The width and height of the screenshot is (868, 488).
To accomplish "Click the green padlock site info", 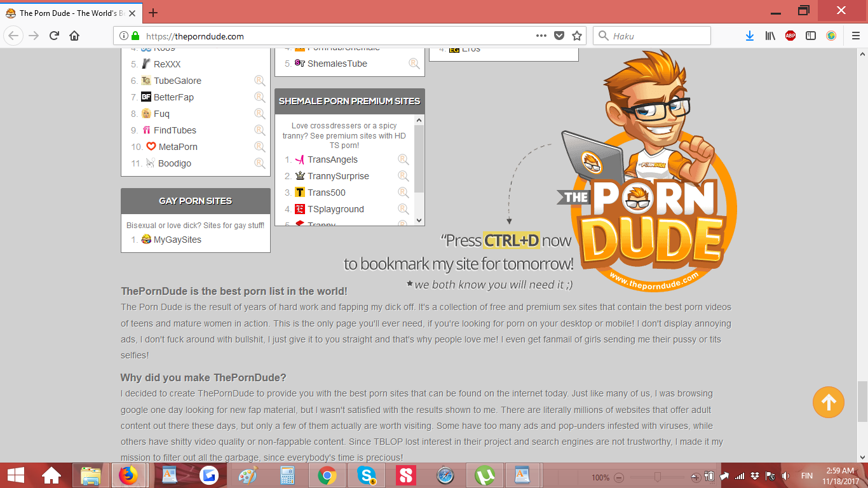I will click(x=135, y=36).
